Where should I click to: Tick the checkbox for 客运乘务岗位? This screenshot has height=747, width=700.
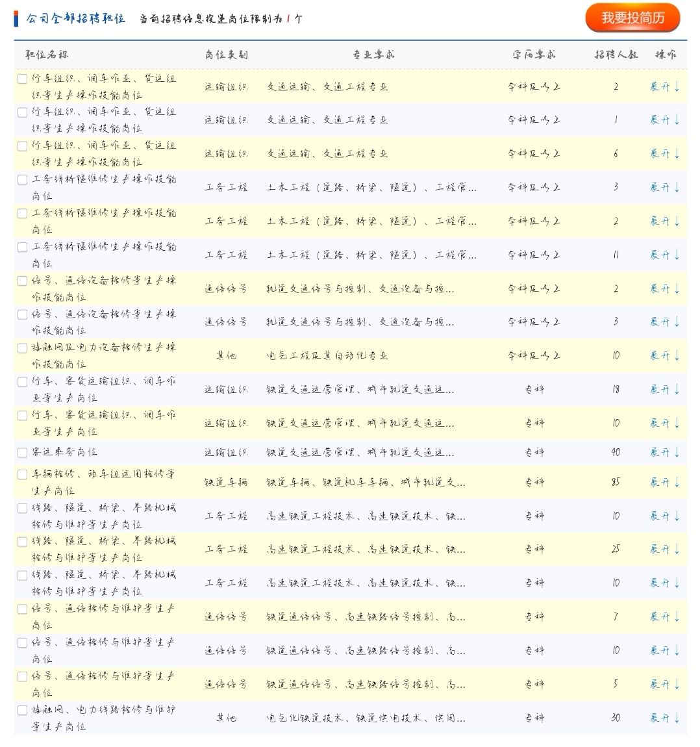point(23,452)
